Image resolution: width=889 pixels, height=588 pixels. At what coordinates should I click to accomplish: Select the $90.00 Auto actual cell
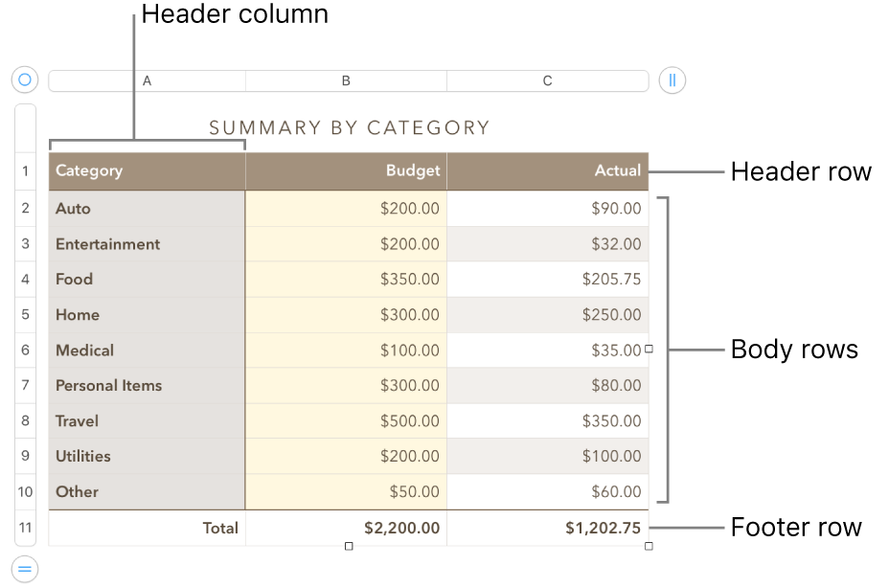547,208
